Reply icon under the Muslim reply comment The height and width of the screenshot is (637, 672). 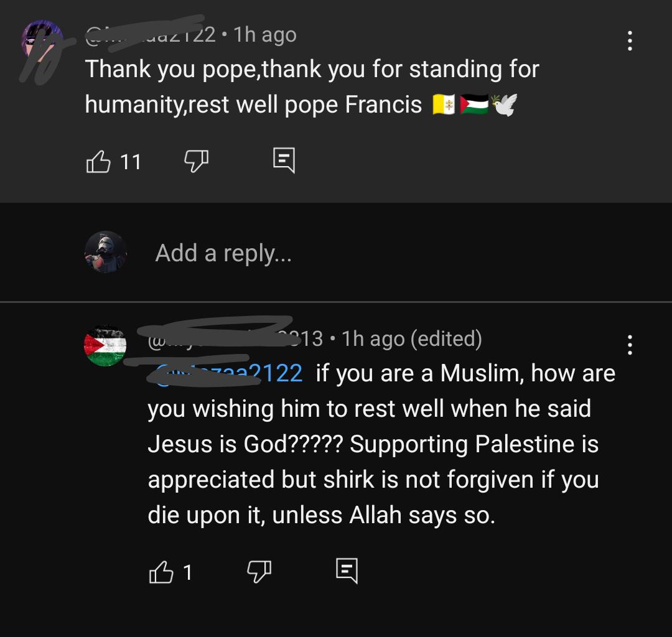point(347,570)
